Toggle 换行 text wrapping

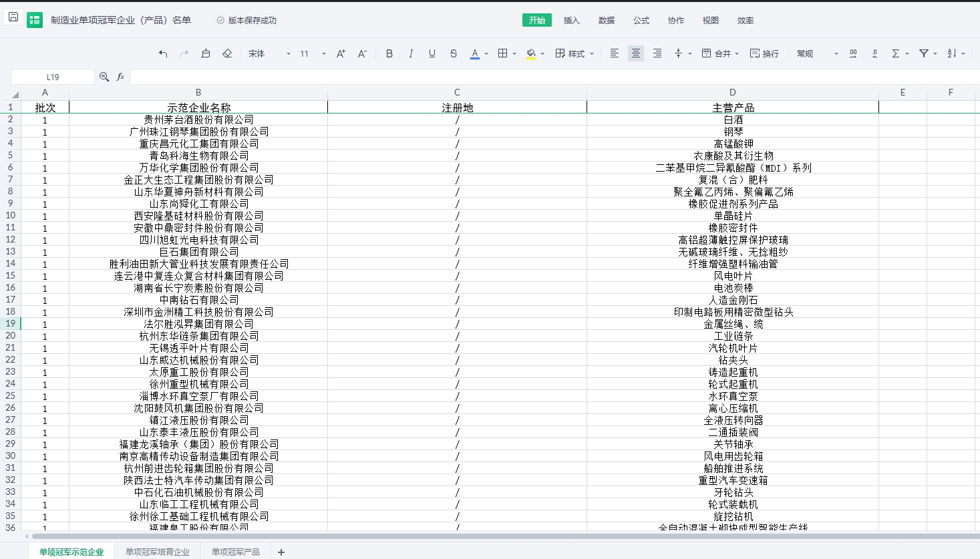click(764, 53)
